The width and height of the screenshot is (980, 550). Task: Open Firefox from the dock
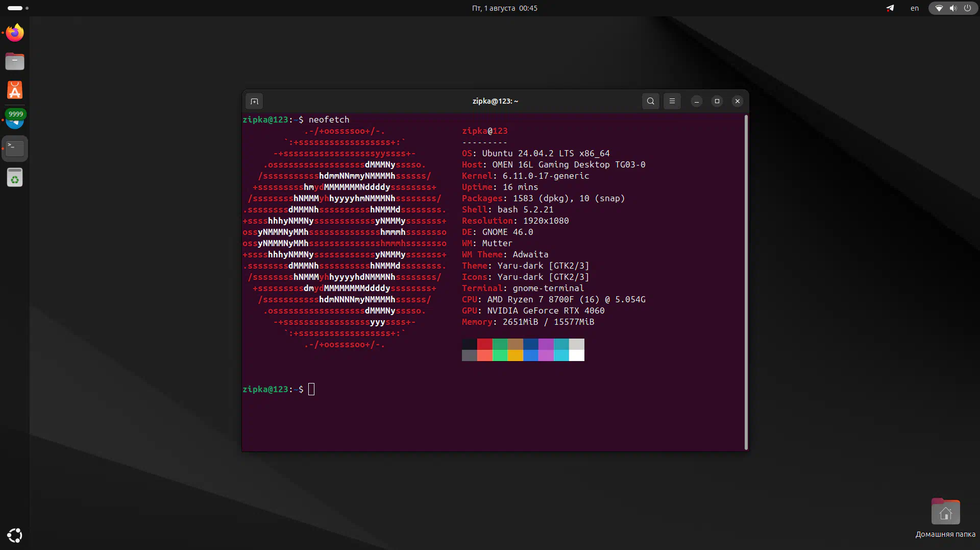(15, 33)
